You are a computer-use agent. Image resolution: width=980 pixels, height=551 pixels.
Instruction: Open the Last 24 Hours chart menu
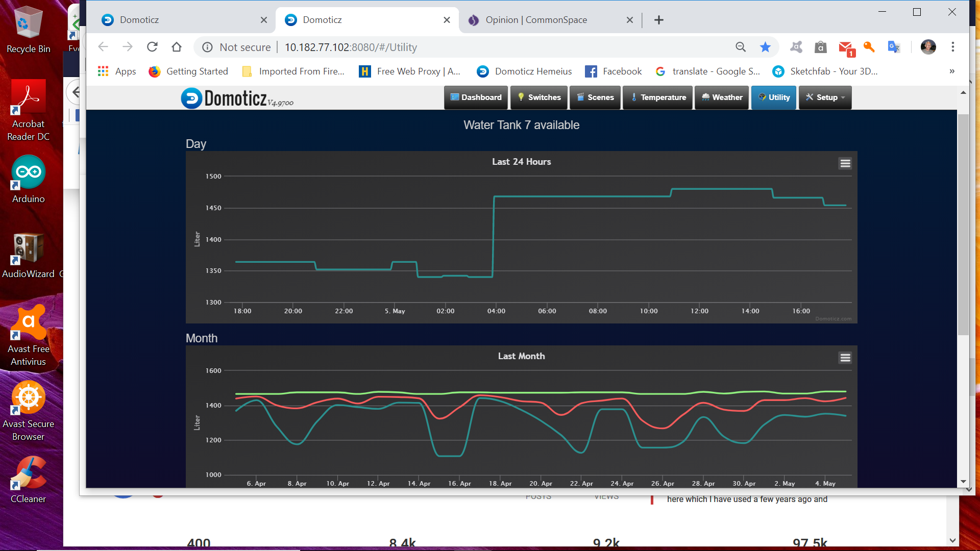tap(845, 163)
